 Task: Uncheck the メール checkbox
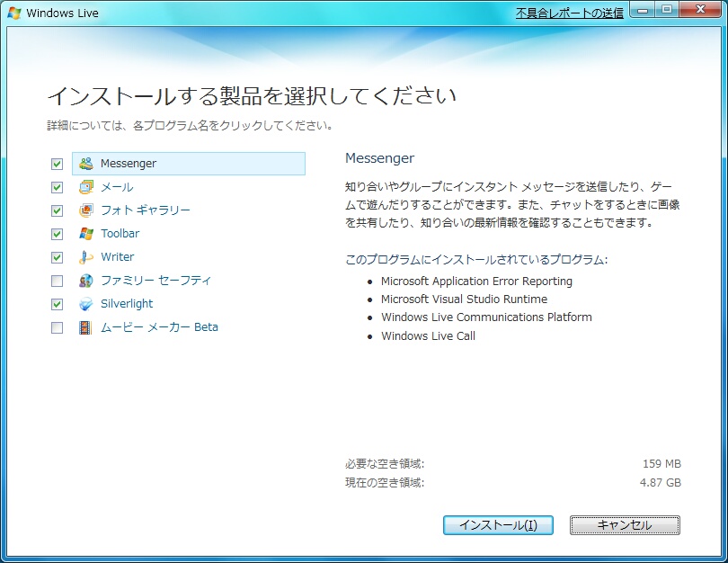point(57,187)
